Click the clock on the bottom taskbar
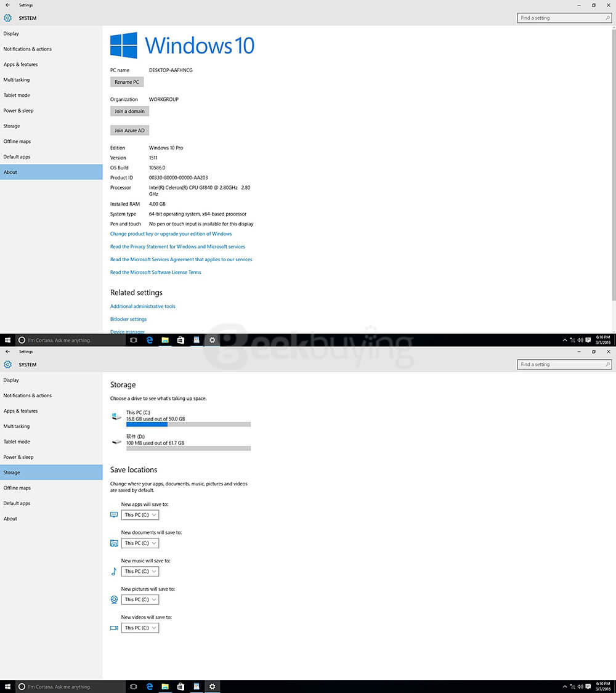The image size is (616, 693). pyautogui.click(x=603, y=686)
